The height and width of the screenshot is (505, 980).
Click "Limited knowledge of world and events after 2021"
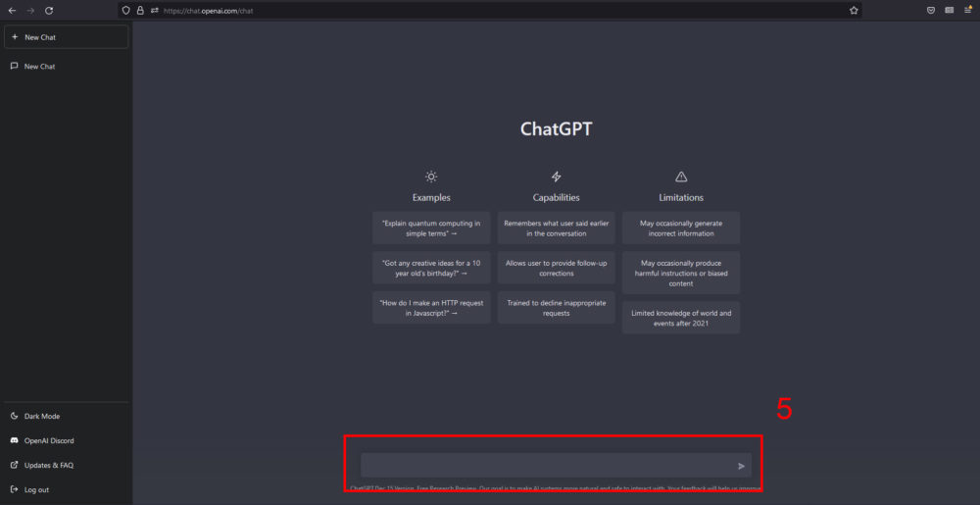click(681, 318)
